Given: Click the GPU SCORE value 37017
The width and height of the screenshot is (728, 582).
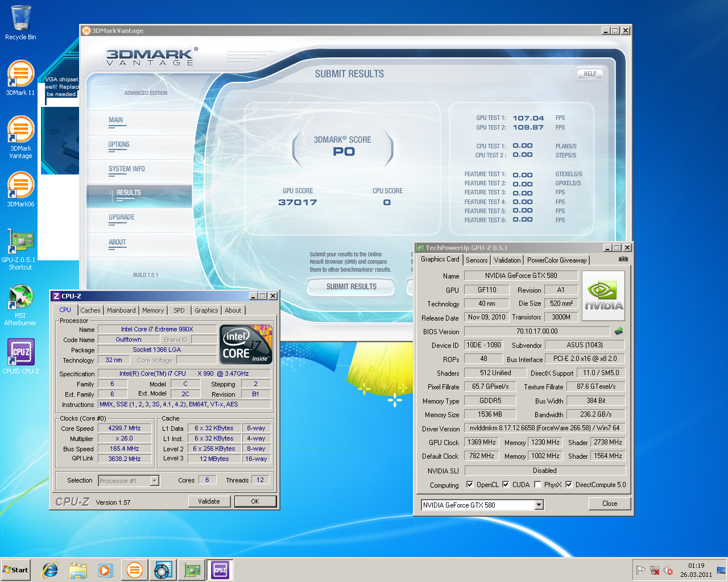Looking at the screenshot, I should tap(297, 202).
